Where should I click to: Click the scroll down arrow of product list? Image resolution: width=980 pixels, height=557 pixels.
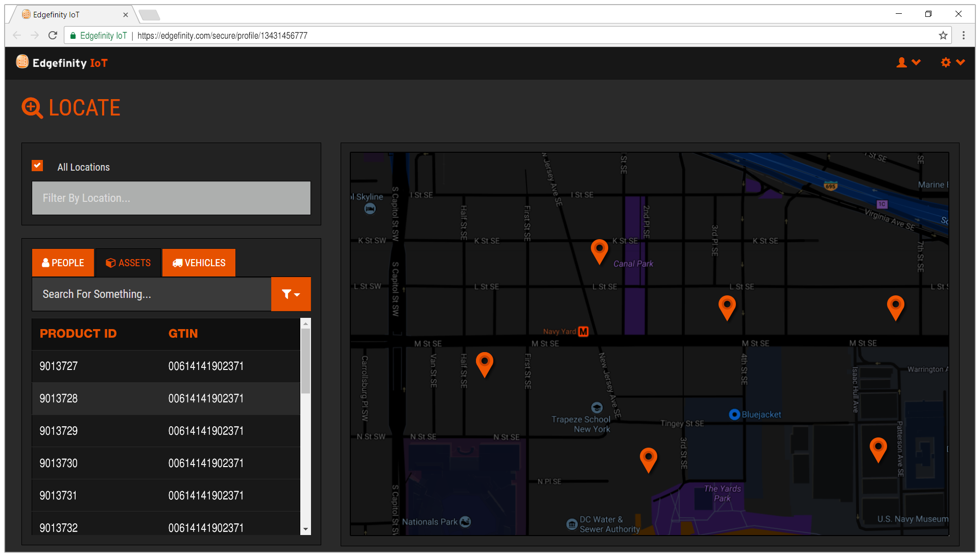pos(305,529)
